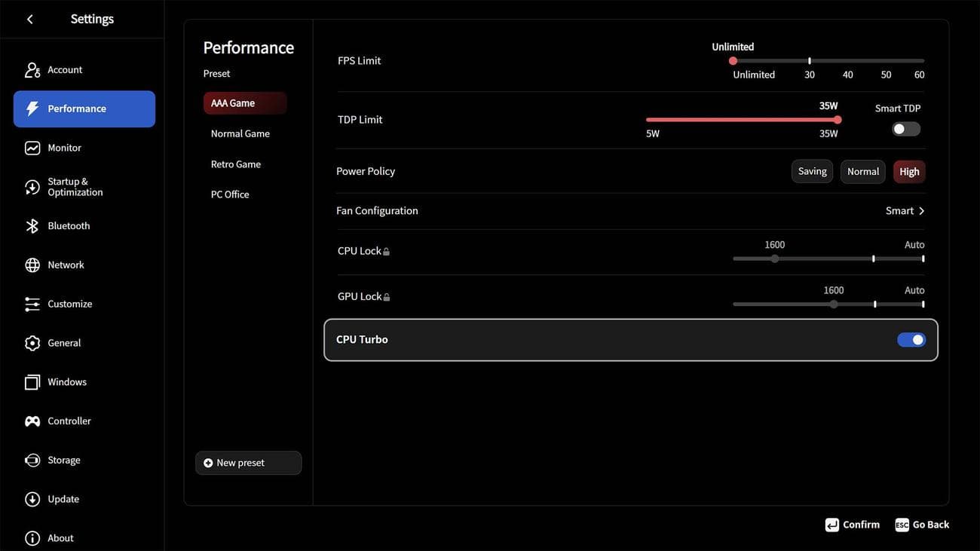Switch to the Retro Game preset
Image resolution: width=980 pixels, height=551 pixels.
pos(236,164)
